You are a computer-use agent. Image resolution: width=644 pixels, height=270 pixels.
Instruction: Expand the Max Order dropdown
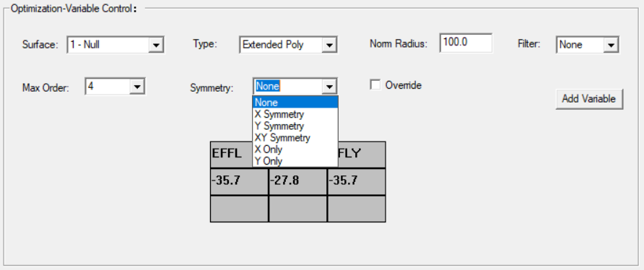pos(137,87)
